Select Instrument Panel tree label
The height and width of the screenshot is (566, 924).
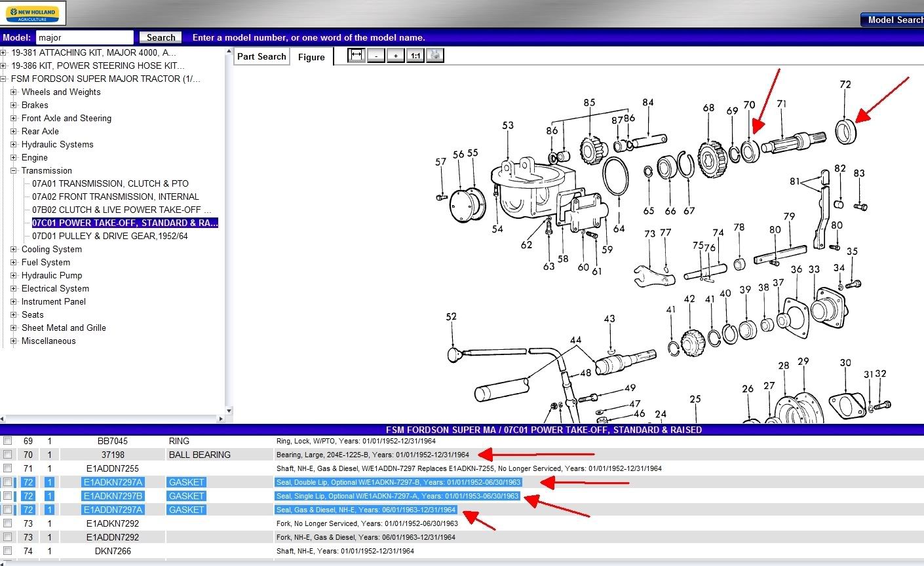pyautogui.click(x=54, y=301)
